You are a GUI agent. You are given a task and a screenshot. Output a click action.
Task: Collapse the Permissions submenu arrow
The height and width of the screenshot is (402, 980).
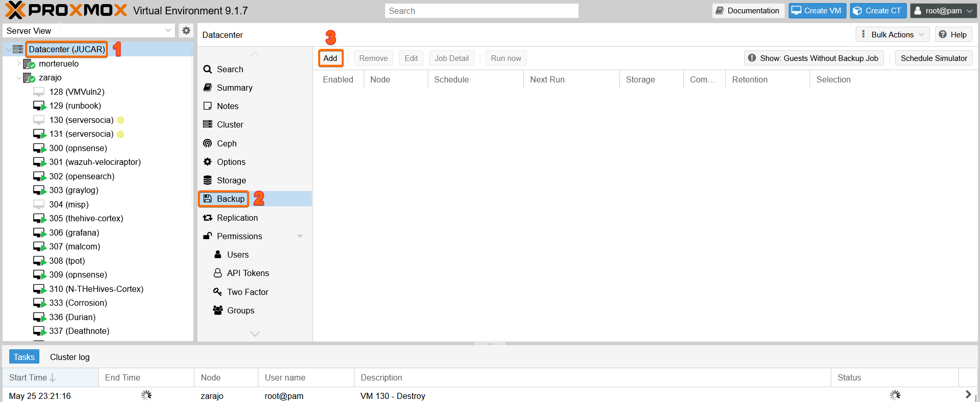point(300,236)
